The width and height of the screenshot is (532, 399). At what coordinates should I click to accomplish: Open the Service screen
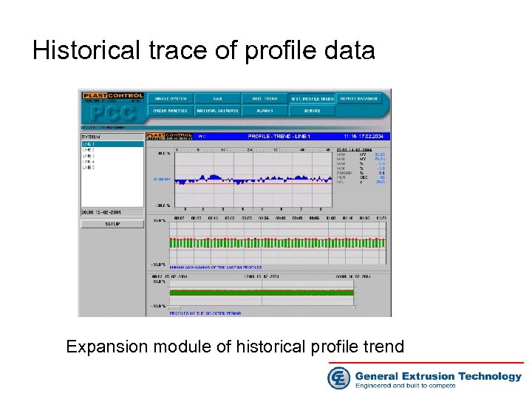[x=312, y=111]
